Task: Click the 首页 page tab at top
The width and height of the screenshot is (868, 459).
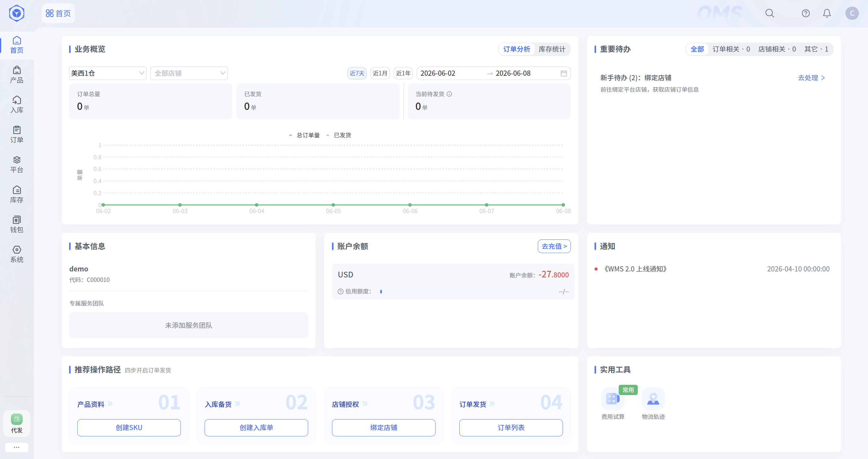Action: click(58, 14)
